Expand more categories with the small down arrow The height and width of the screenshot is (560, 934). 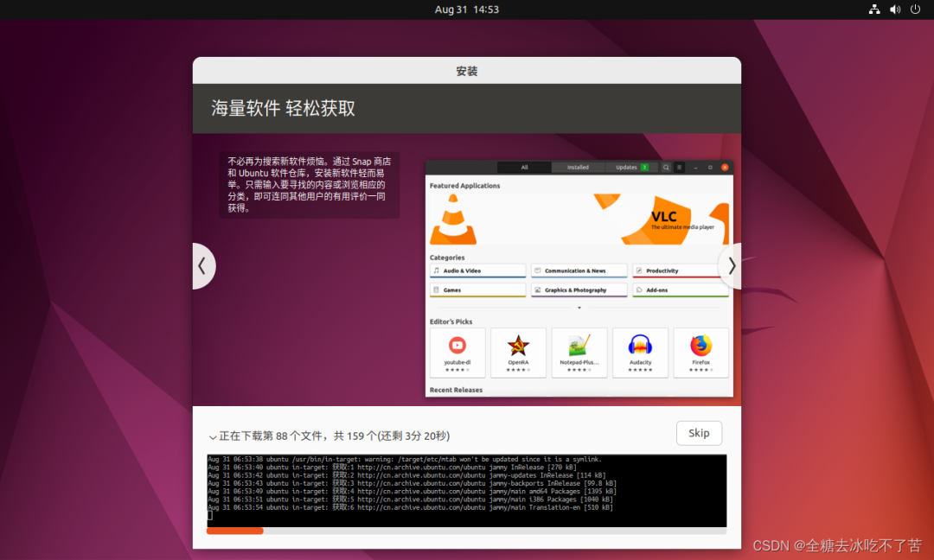pyautogui.click(x=579, y=308)
